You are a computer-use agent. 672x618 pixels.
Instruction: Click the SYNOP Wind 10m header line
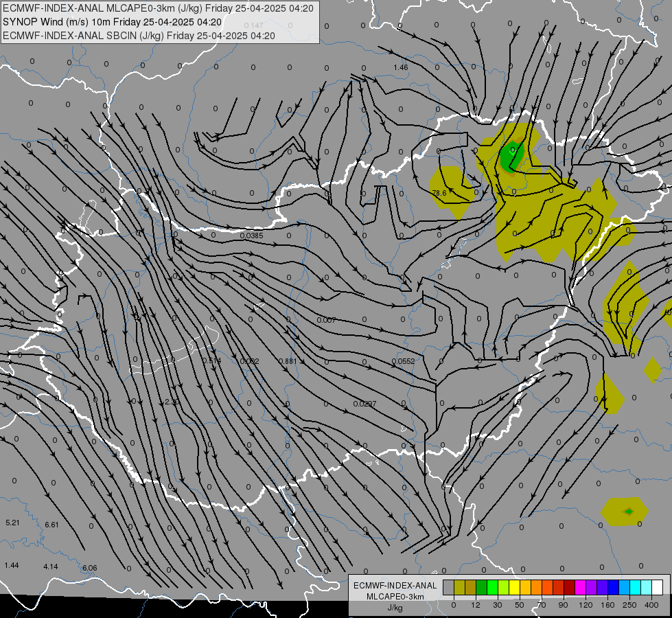point(113,22)
